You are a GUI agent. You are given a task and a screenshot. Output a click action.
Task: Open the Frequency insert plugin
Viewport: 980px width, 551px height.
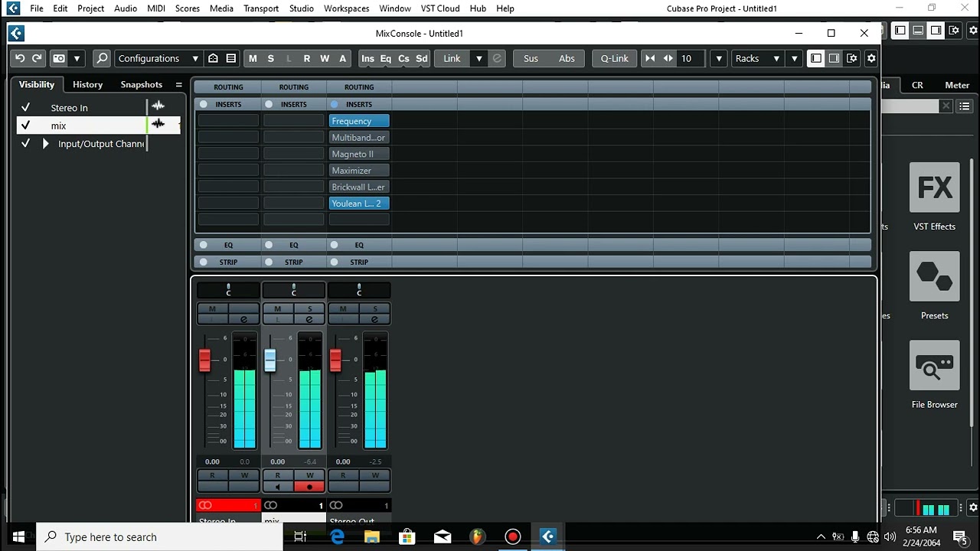pyautogui.click(x=359, y=121)
